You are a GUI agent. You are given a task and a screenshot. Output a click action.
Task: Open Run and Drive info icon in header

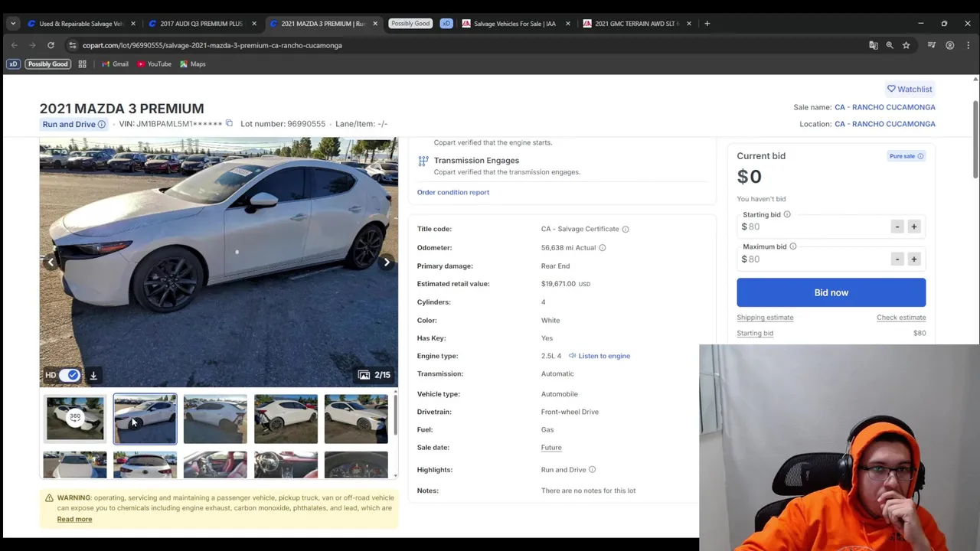click(x=101, y=124)
